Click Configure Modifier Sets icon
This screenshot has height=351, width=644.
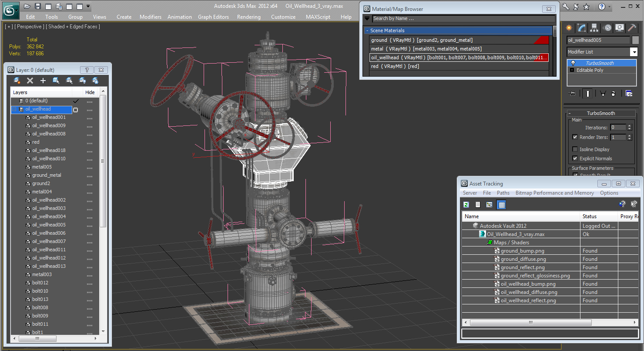pos(629,93)
